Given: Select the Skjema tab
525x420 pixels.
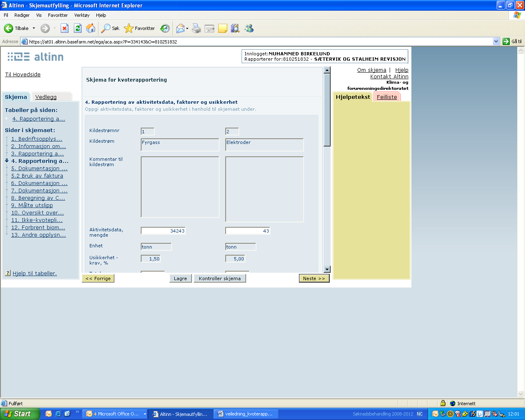Looking at the screenshot, I should [x=16, y=97].
